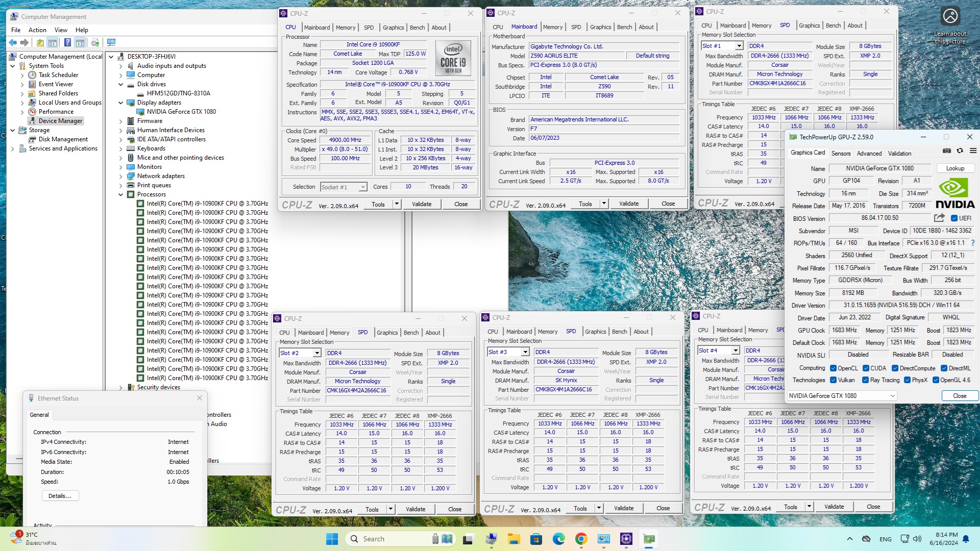This screenshot has width=980, height=551.
Task: Click the Close button in GPU-Z window
Action: click(960, 396)
